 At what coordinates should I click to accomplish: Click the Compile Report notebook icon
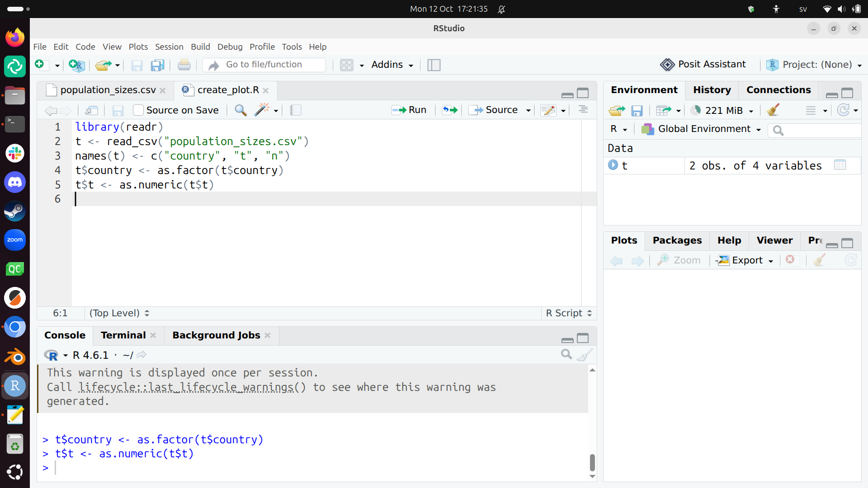296,110
